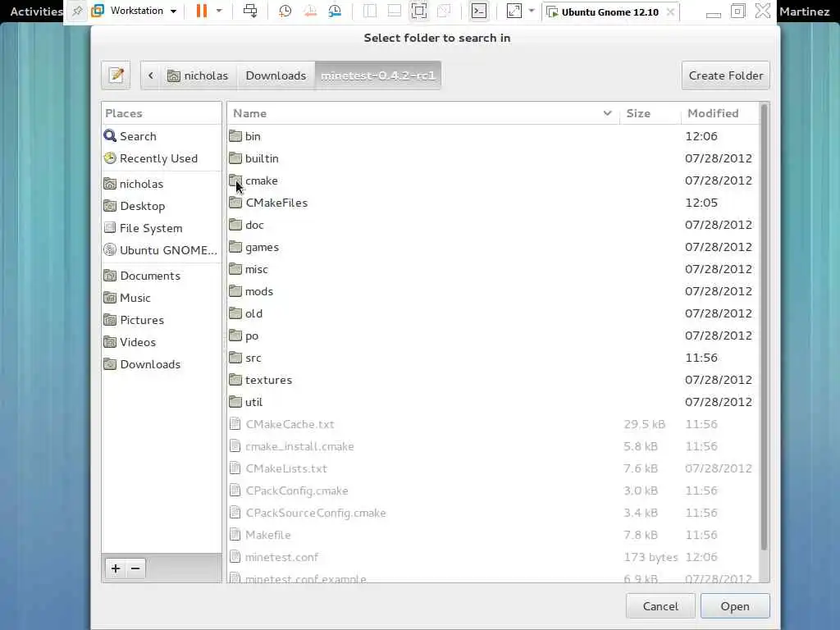Sort by the Modified column header
Image resolution: width=840 pixels, height=630 pixels.
click(720, 113)
